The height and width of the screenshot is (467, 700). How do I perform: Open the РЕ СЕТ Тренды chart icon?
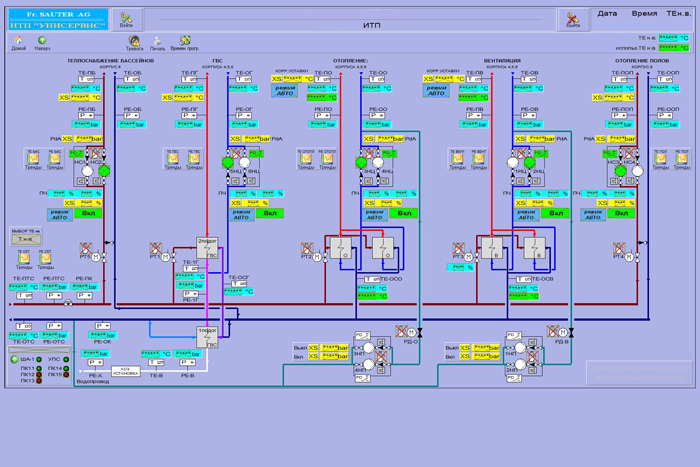[x=45, y=259]
